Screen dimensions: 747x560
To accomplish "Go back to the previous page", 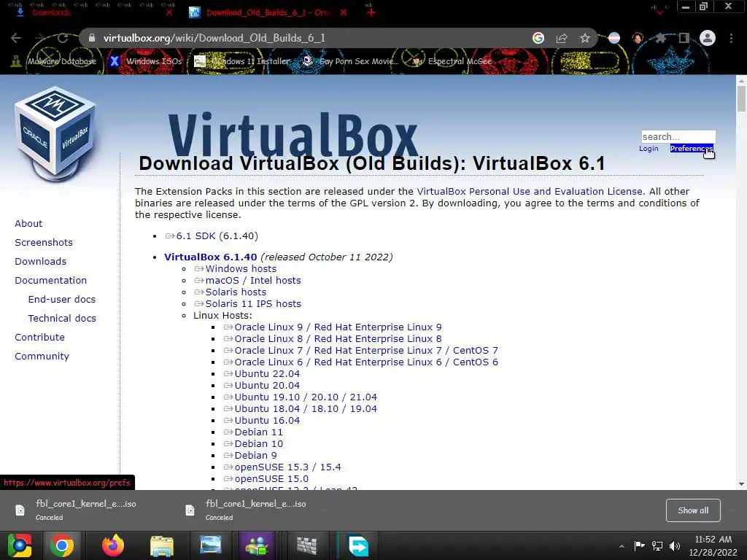I will [x=16, y=38].
